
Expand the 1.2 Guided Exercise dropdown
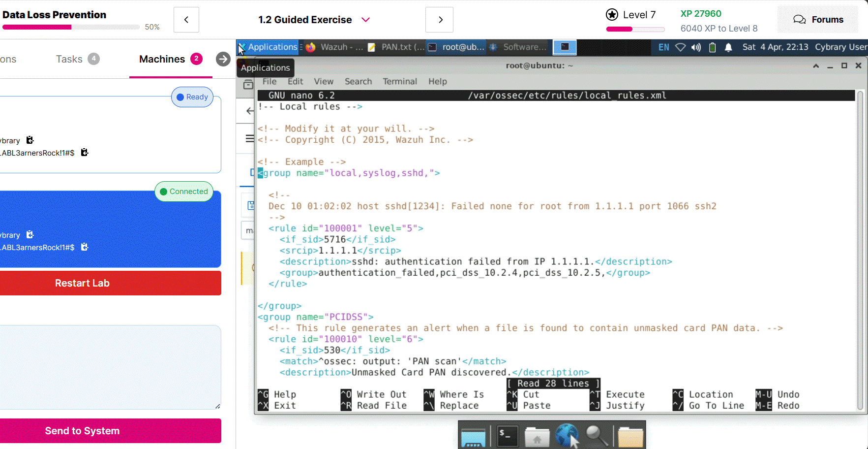pyautogui.click(x=365, y=20)
